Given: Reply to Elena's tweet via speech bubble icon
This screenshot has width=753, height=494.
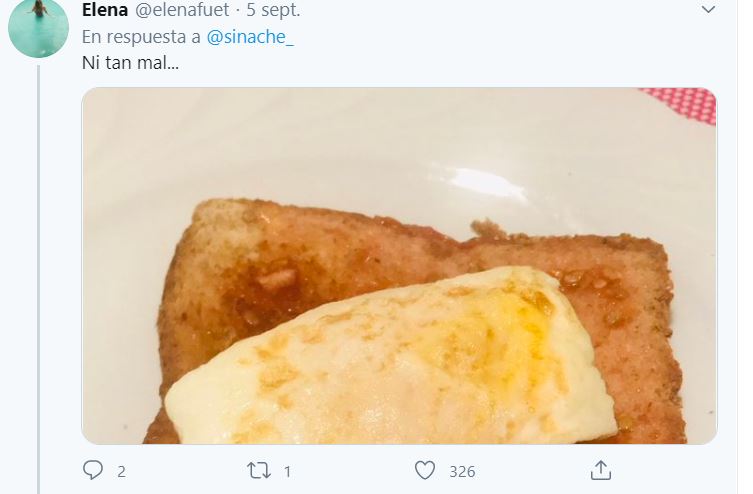Looking at the screenshot, I should (x=93, y=470).
